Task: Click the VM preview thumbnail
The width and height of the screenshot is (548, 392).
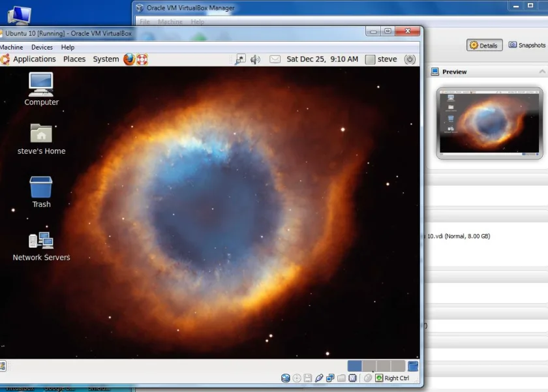Action: pyautogui.click(x=489, y=123)
